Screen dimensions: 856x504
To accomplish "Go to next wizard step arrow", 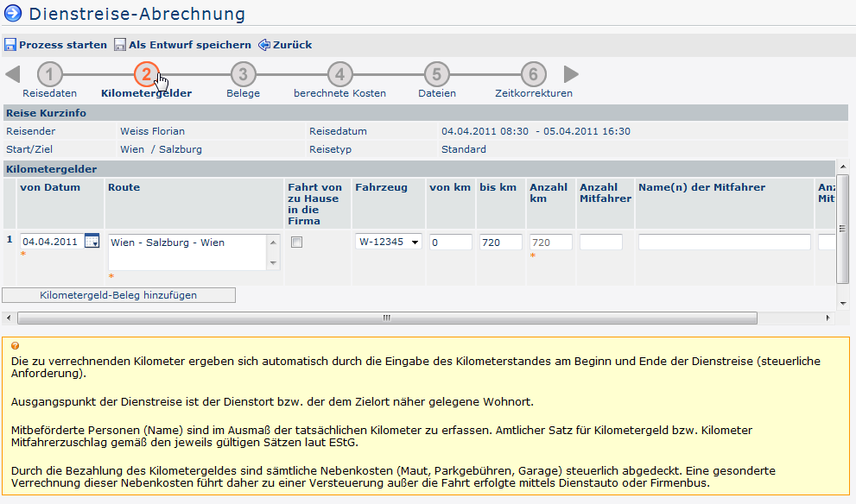I will (571, 74).
